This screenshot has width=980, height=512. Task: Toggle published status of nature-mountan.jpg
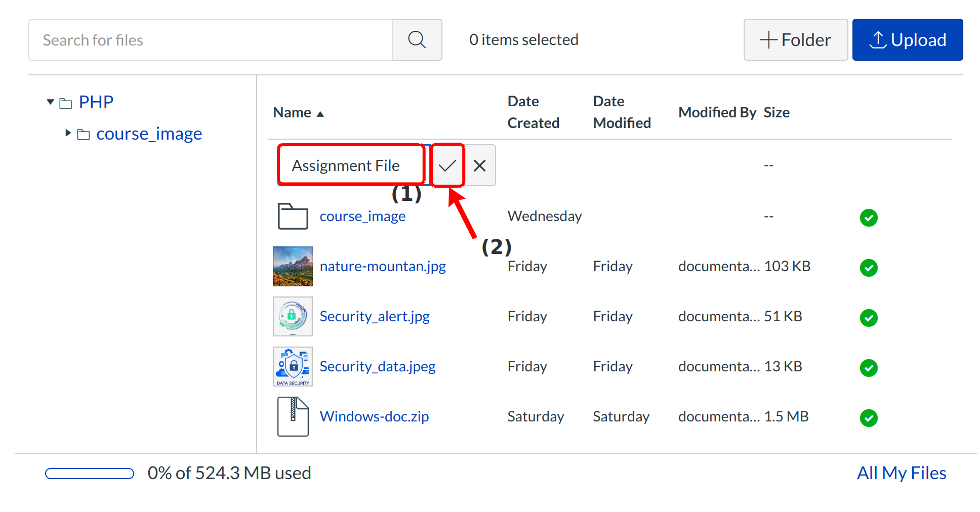pos(868,268)
